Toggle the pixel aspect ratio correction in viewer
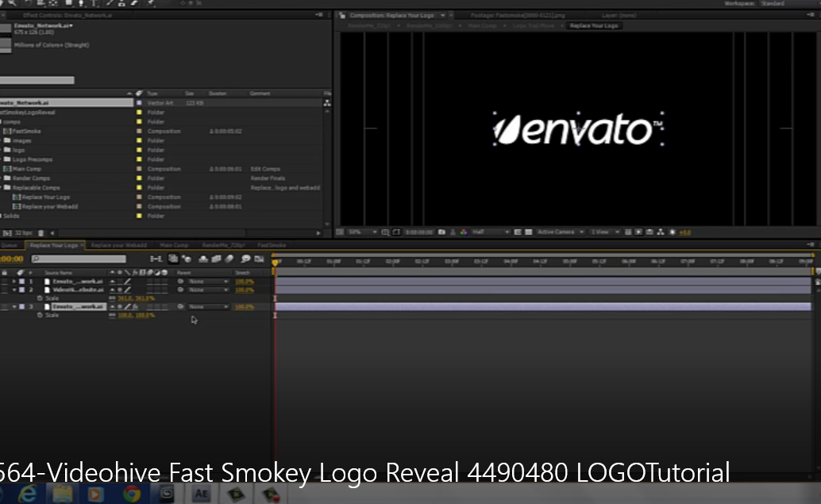 coord(628,232)
